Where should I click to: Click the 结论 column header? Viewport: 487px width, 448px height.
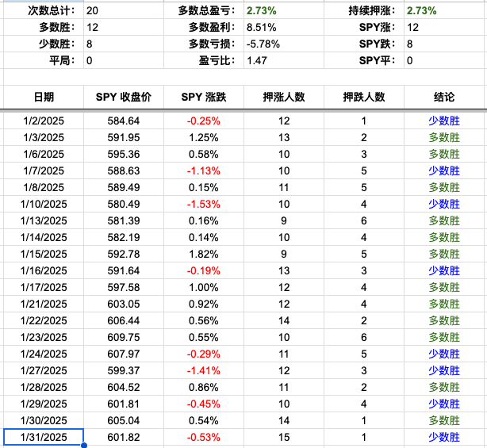(444, 97)
